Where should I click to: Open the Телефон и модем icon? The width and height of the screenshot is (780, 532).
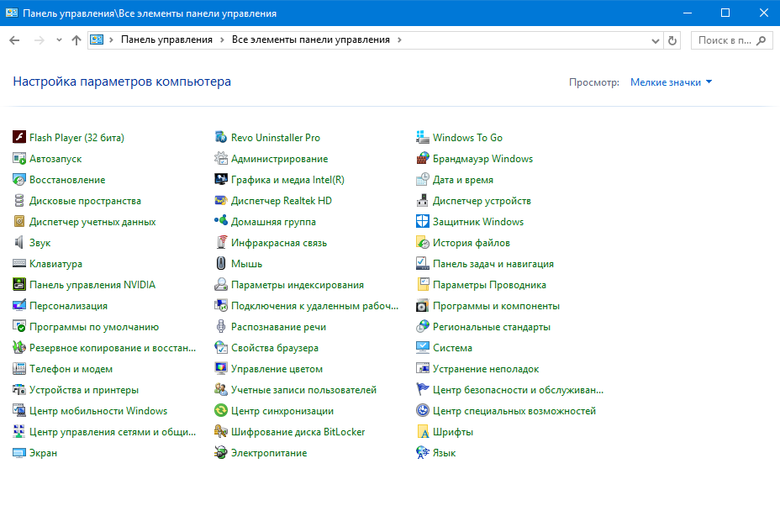(18, 368)
